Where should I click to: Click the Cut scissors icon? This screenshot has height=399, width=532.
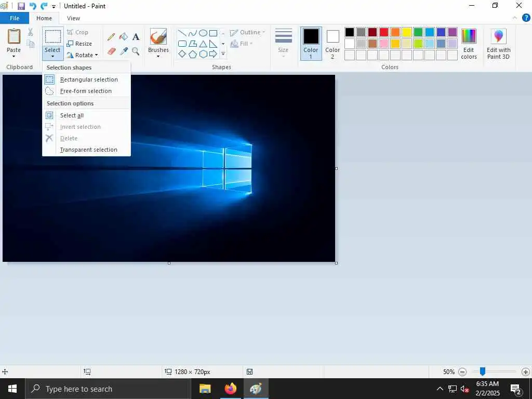pyautogui.click(x=30, y=32)
